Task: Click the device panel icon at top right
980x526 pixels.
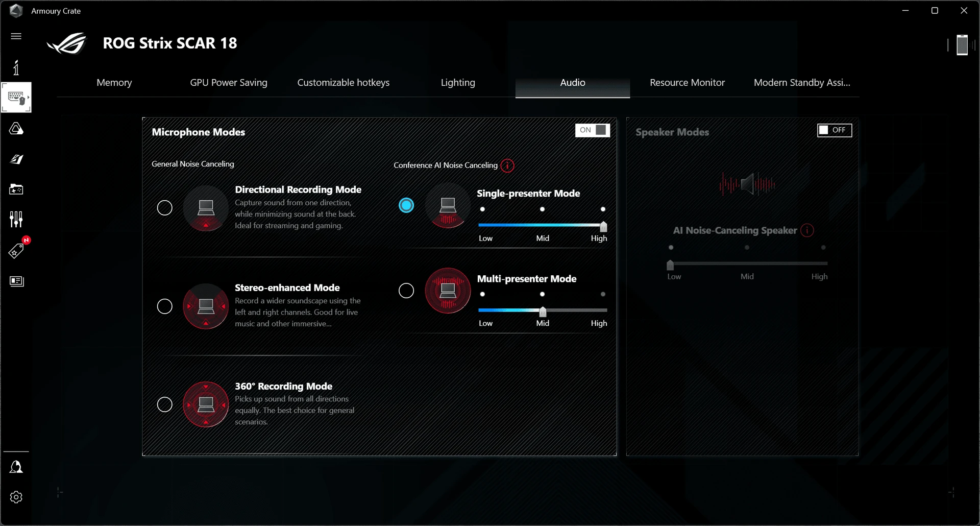Action: [962, 45]
